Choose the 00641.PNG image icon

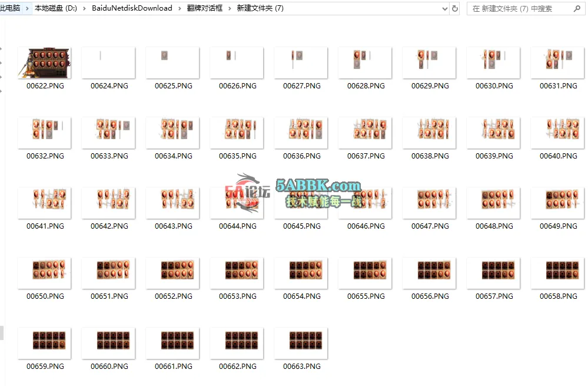pos(45,203)
